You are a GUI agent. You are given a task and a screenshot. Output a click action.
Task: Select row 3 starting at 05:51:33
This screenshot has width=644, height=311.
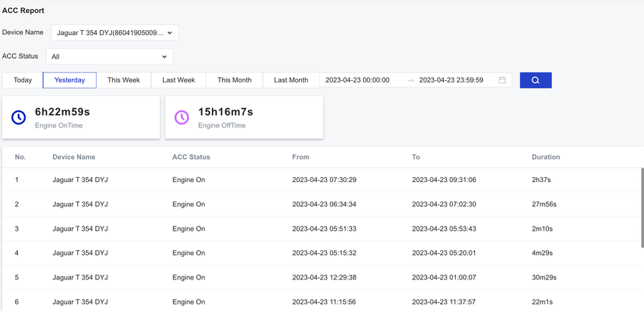[x=322, y=229]
